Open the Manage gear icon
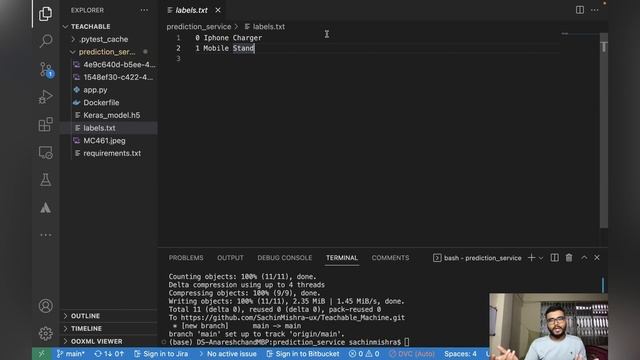This screenshot has width=640, height=360. [x=46, y=333]
